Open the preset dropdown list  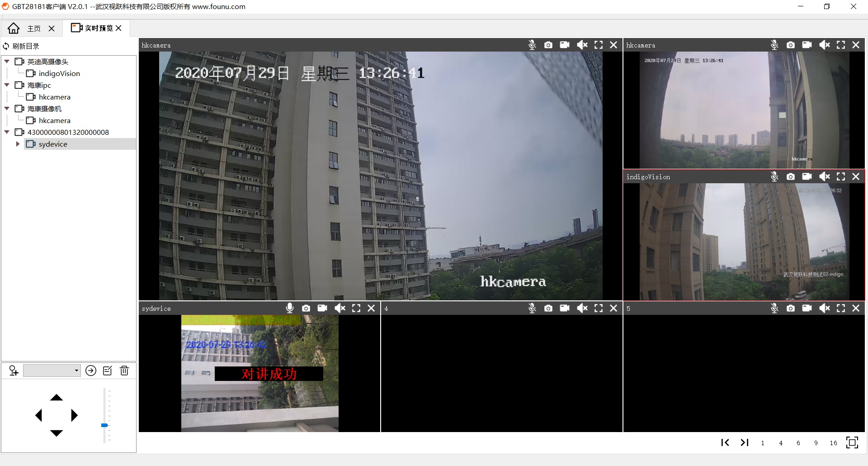click(76, 371)
